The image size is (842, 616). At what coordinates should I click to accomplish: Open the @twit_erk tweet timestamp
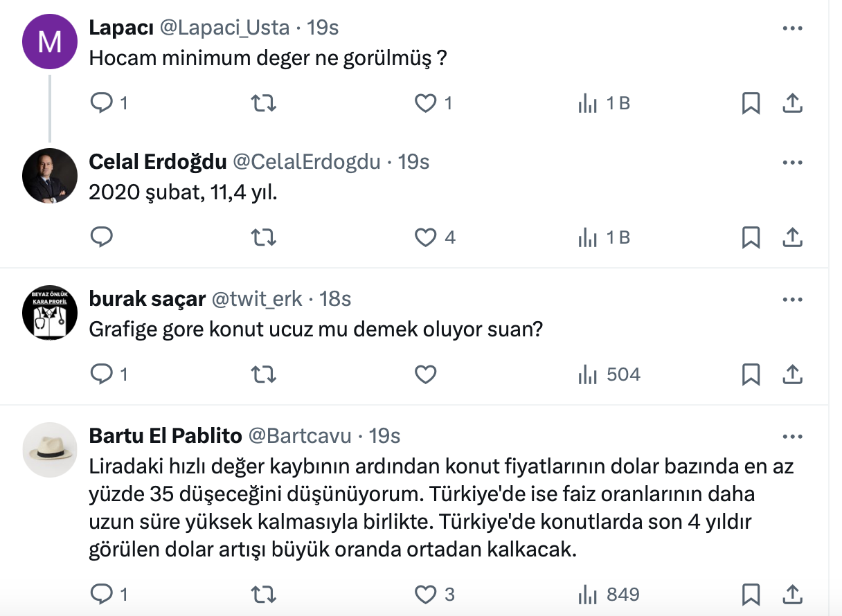336,299
